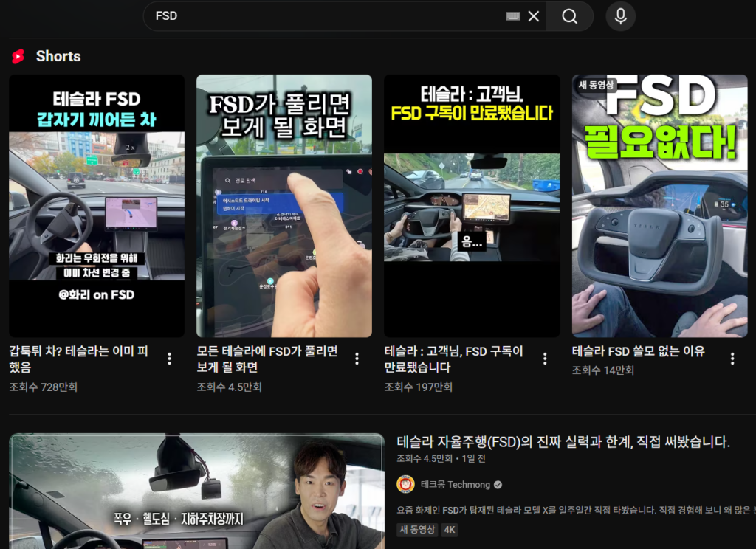Click the verified badge next to Techmong
The image size is (756, 549).
(x=498, y=485)
